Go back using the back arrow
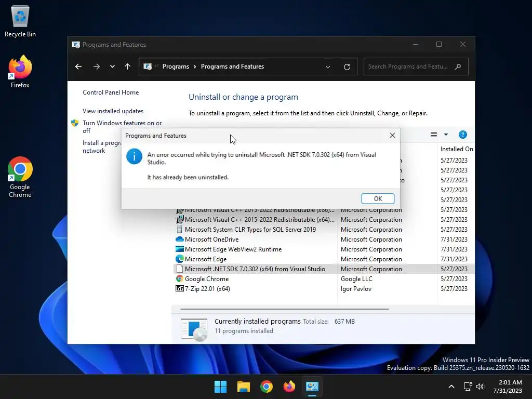 [x=78, y=66]
